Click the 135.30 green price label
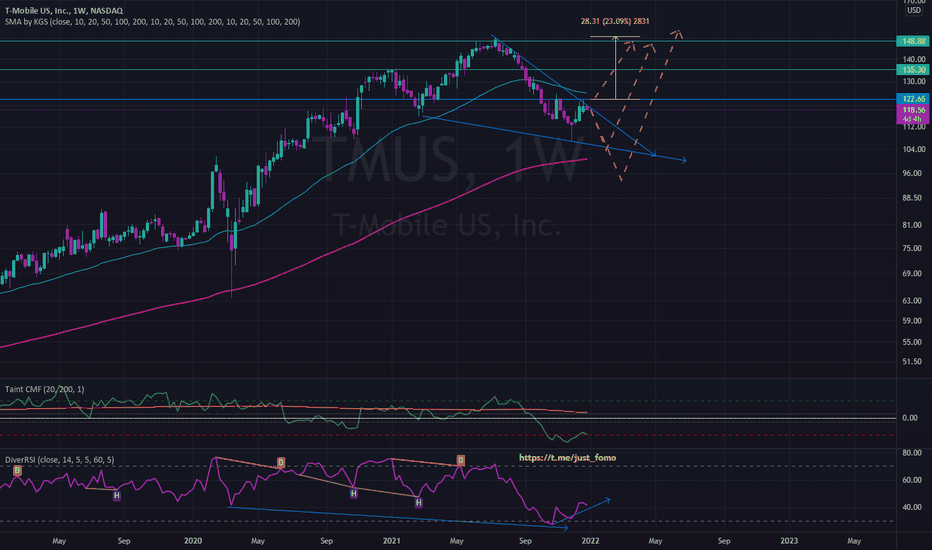The height and width of the screenshot is (550, 932). coord(913,70)
